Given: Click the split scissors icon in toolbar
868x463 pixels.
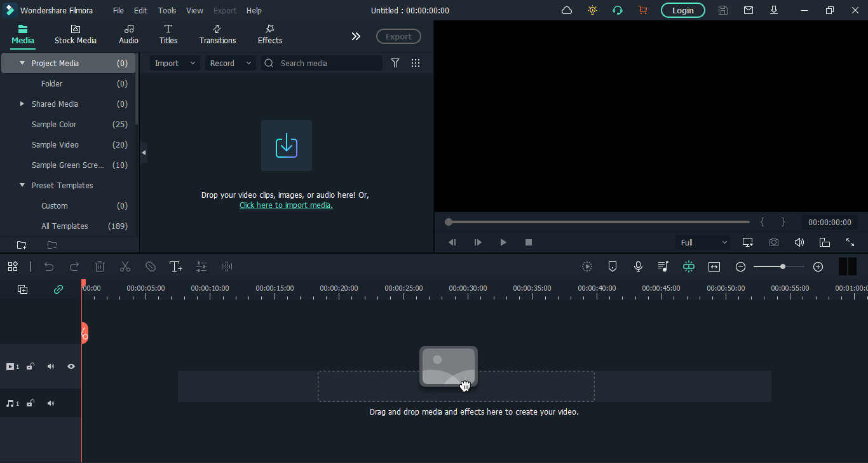Looking at the screenshot, I should [x=125, y=266].
